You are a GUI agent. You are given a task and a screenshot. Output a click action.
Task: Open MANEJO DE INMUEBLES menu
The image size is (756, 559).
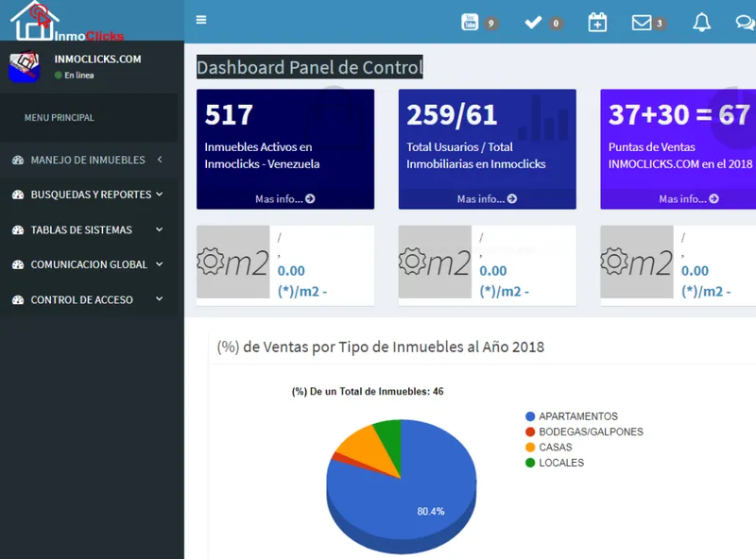point(89,160)
